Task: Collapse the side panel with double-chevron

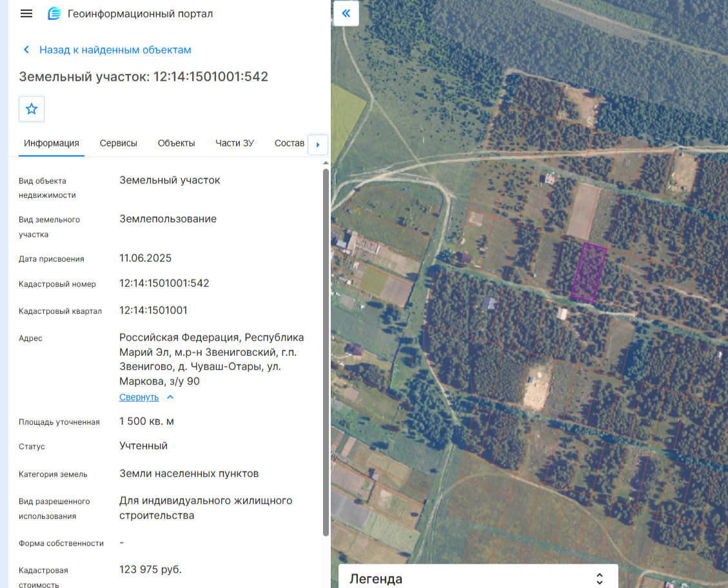Action: [346, 14]
